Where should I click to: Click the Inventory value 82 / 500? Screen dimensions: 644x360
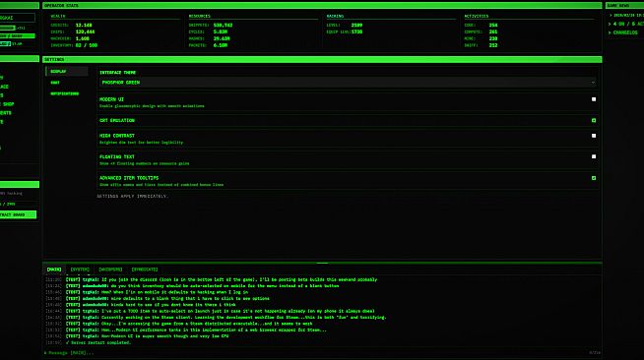(x=87, y=45)
